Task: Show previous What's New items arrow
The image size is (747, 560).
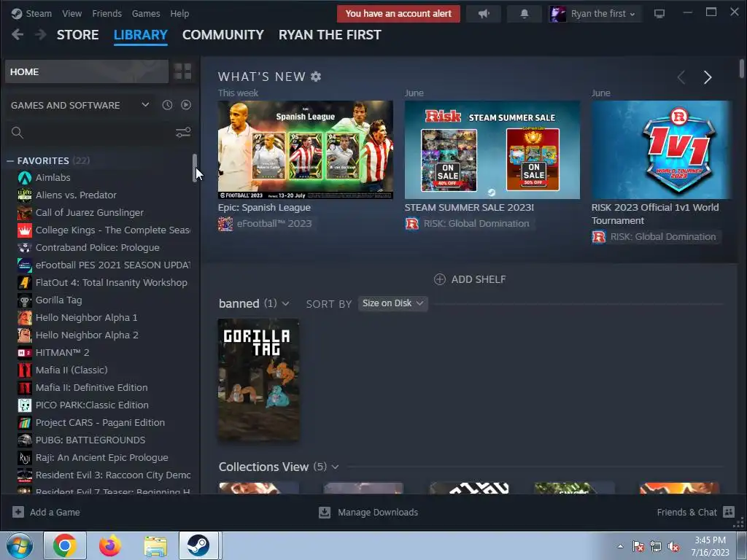Action: 681,77
